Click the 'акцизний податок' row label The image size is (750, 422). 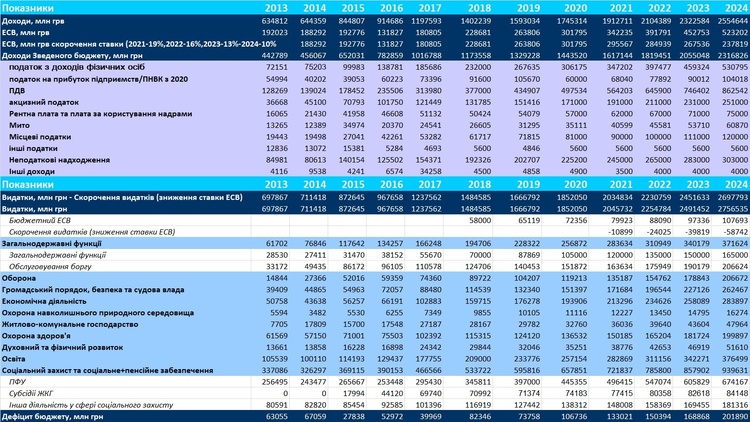coord(44,102)
